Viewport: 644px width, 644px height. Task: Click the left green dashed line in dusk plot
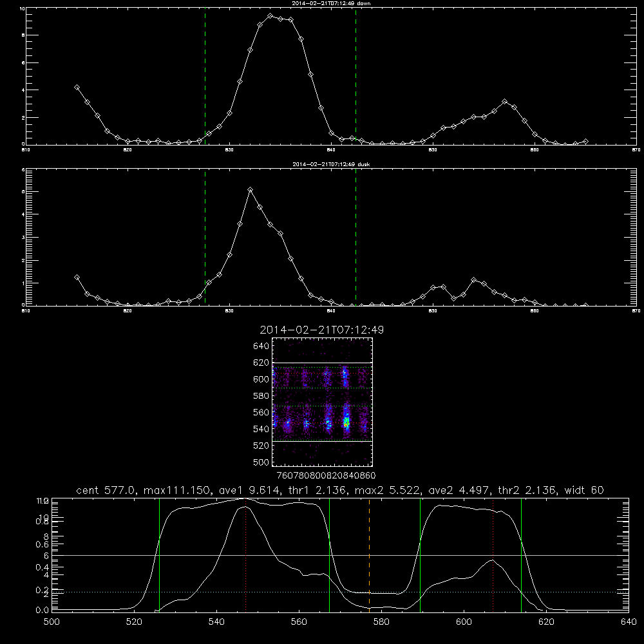[205, 237]
